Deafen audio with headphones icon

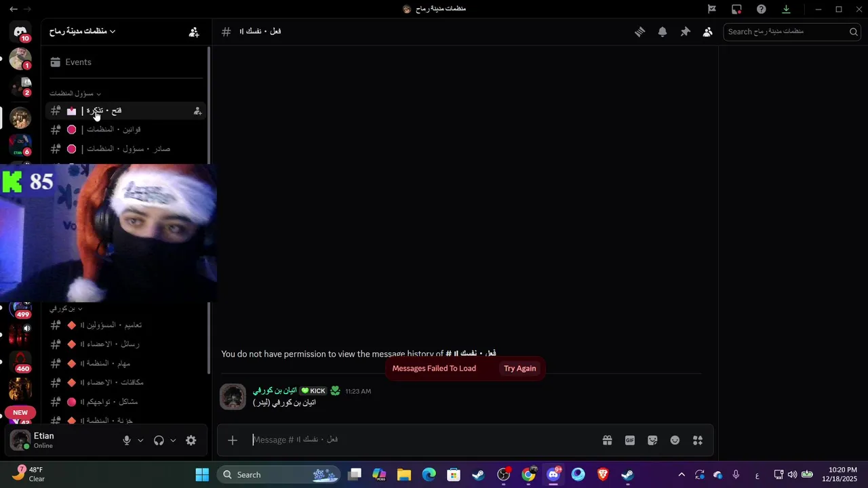coord(159,441)
